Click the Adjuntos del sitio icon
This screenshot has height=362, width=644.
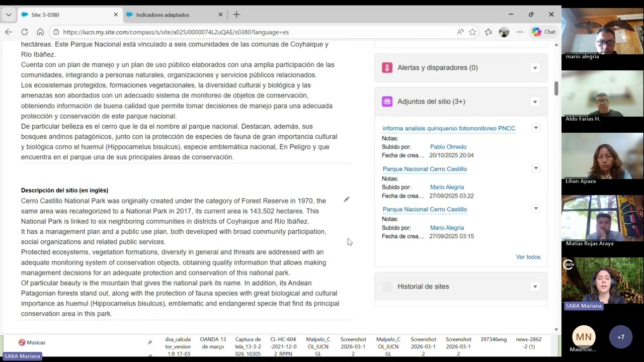tap(387, 101)
